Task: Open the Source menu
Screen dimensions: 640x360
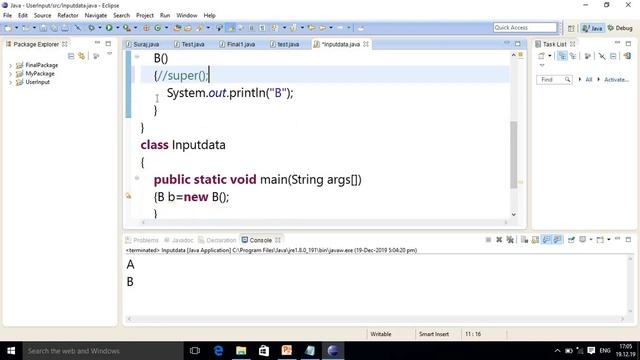Action: pyautogui.click(x=42, y=15)
